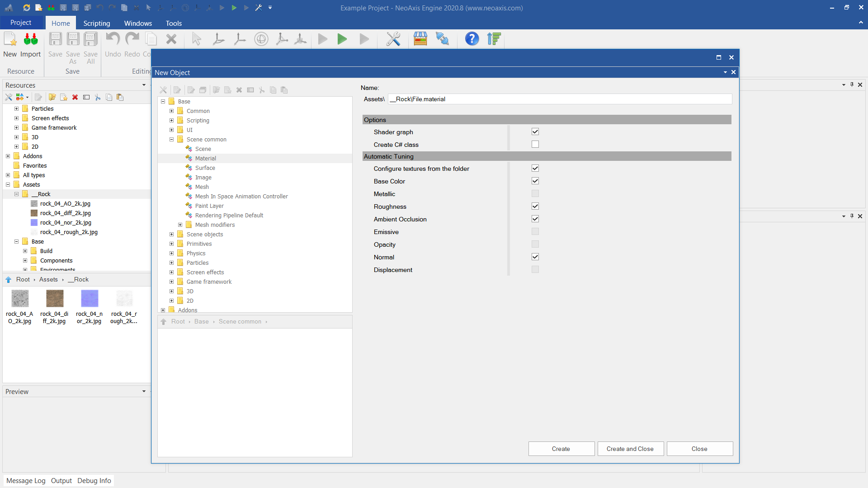The width and height of the screenshot is (868, 488).
Task: Open the Store basket icon in ribbon
Action: pos(420,39)
